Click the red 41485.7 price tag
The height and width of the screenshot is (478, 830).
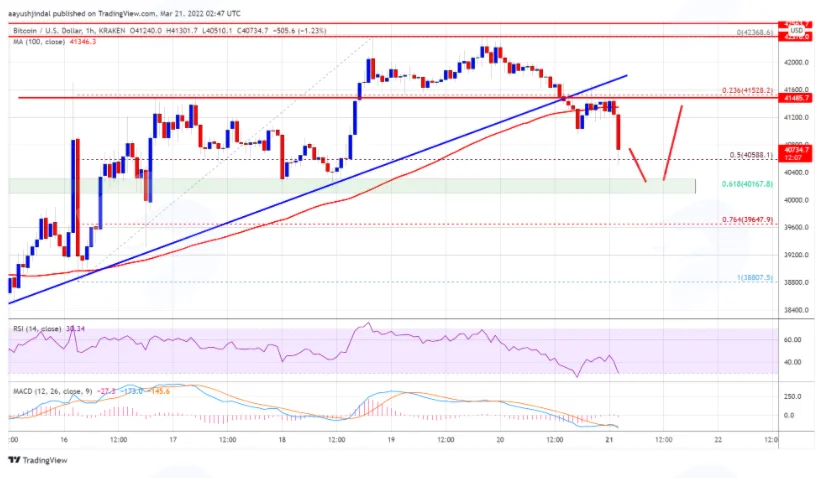click(796, 98)
